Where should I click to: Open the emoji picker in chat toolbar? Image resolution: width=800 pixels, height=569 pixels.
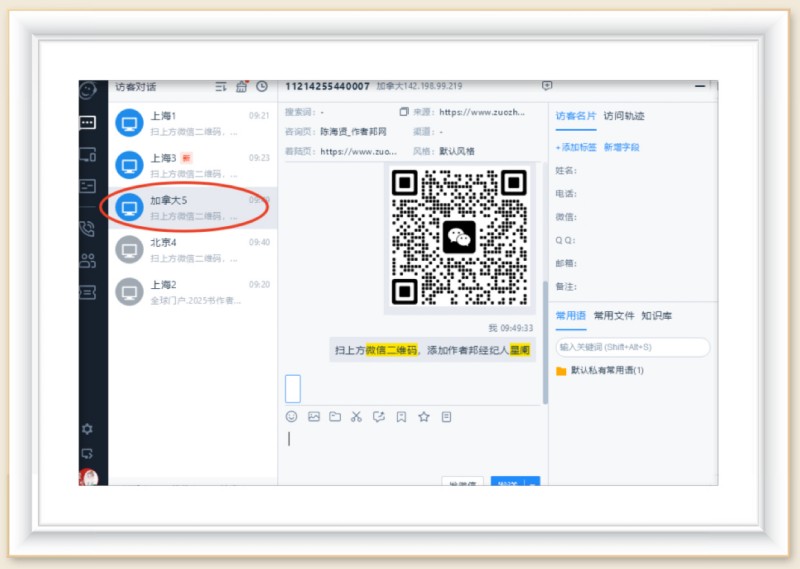[x=292, y=416]
